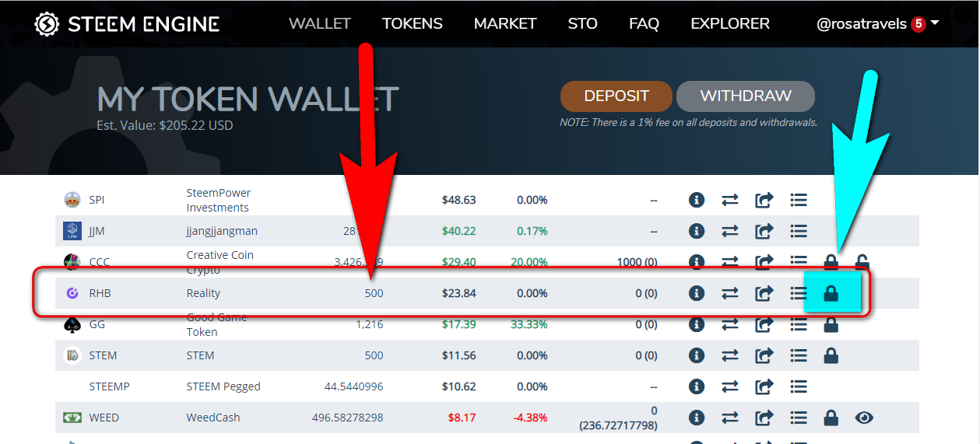Viewport: 980px width, 444px height.
Task: View SPI transaction history list icon
Action: 798,200
